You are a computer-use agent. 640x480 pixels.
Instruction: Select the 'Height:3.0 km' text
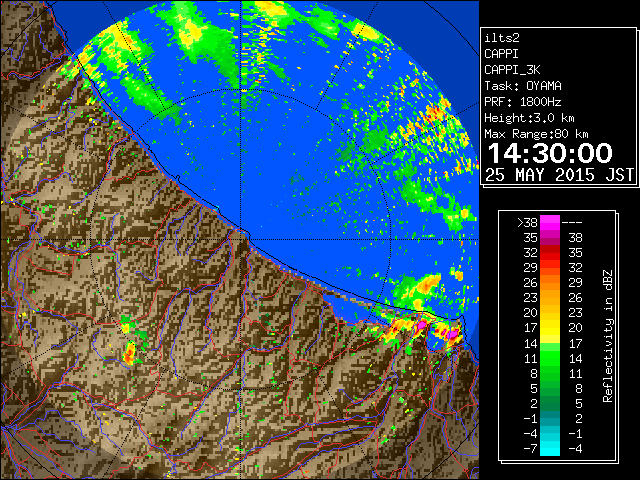point(529,118)
